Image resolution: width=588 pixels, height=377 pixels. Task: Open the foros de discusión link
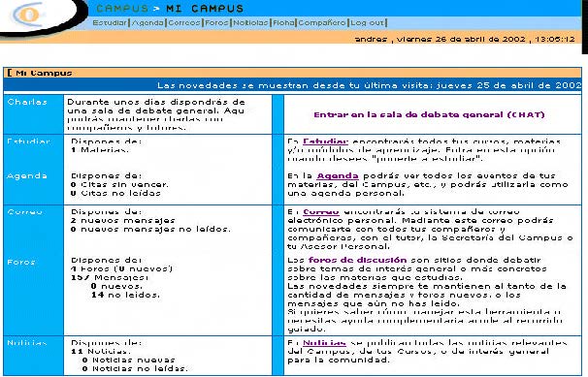pyautogui.click(x=357, y=260)
